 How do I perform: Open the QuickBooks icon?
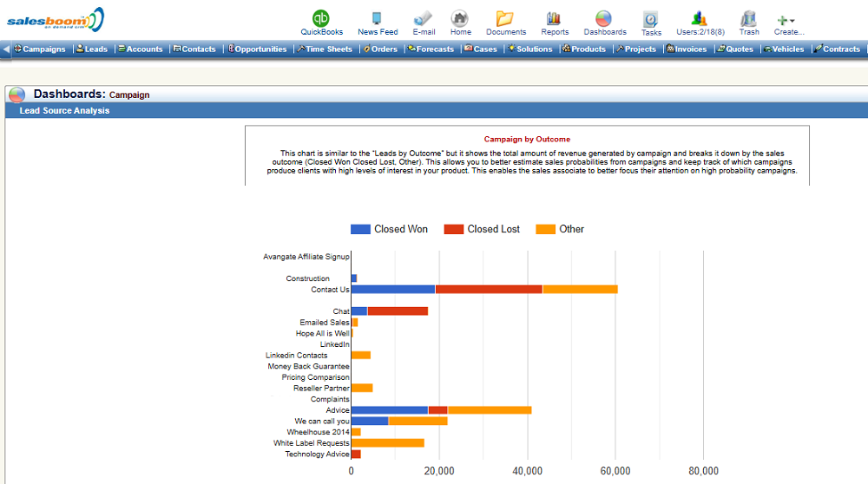[x=321, y=18]
